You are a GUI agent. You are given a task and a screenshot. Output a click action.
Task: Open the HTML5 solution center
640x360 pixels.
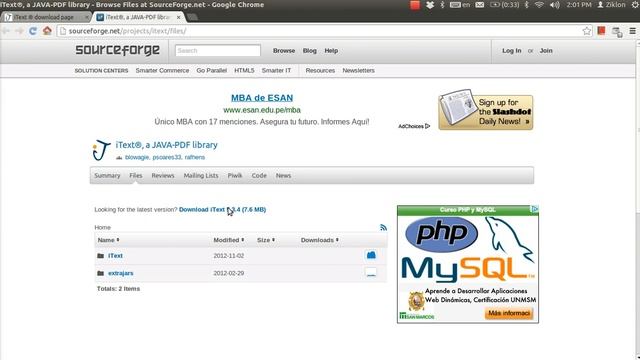[x=244, y=71]
